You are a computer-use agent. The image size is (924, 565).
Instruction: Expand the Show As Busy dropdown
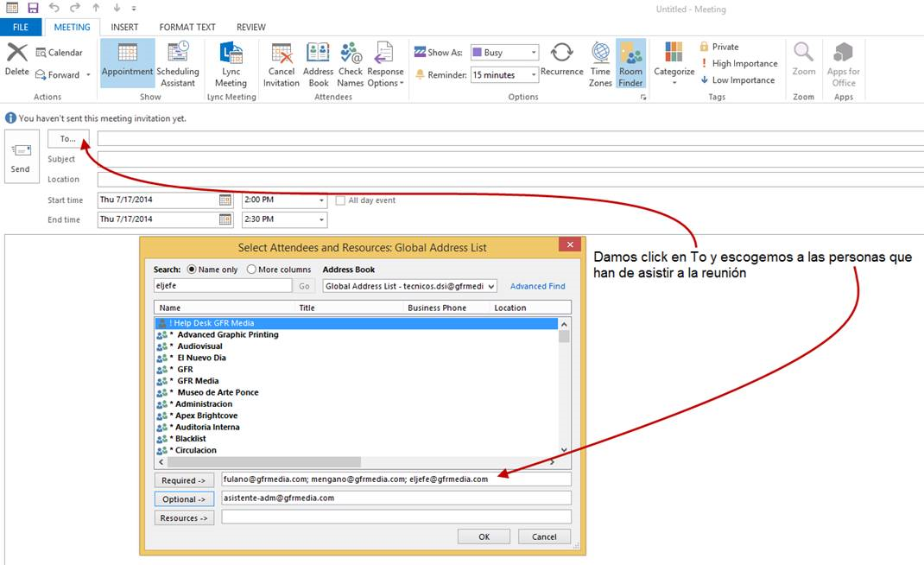[533, 53]
